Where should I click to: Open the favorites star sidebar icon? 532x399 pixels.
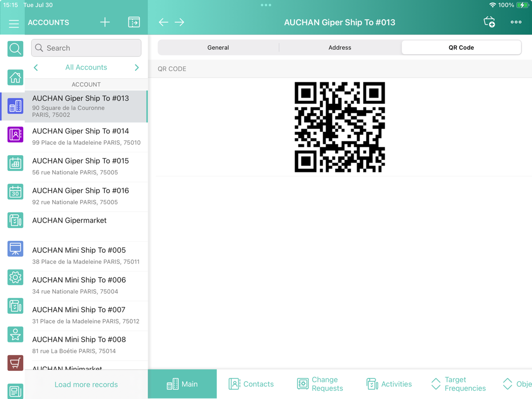[x=15, y=334]
